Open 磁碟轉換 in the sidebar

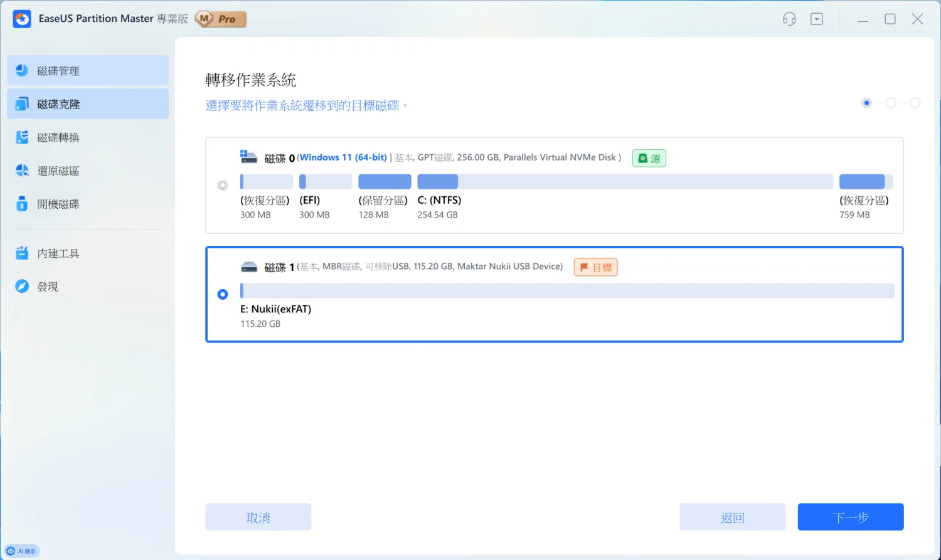point(88,137)
